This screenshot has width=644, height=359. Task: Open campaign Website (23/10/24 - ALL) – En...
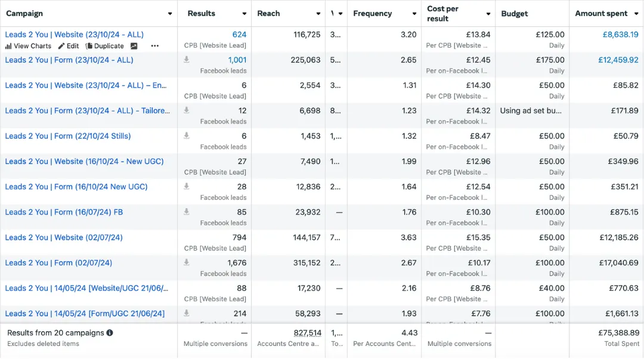(x=86, y=85)
